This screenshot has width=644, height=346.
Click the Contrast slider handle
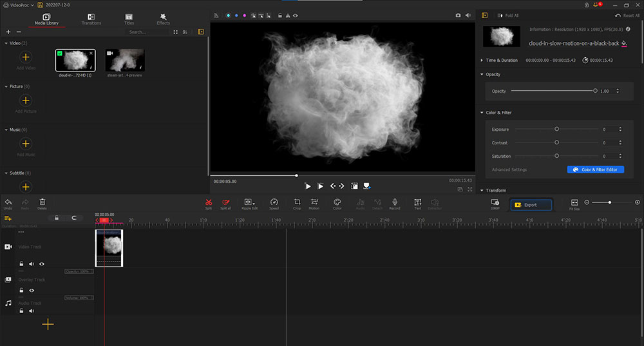pos(557,142)
